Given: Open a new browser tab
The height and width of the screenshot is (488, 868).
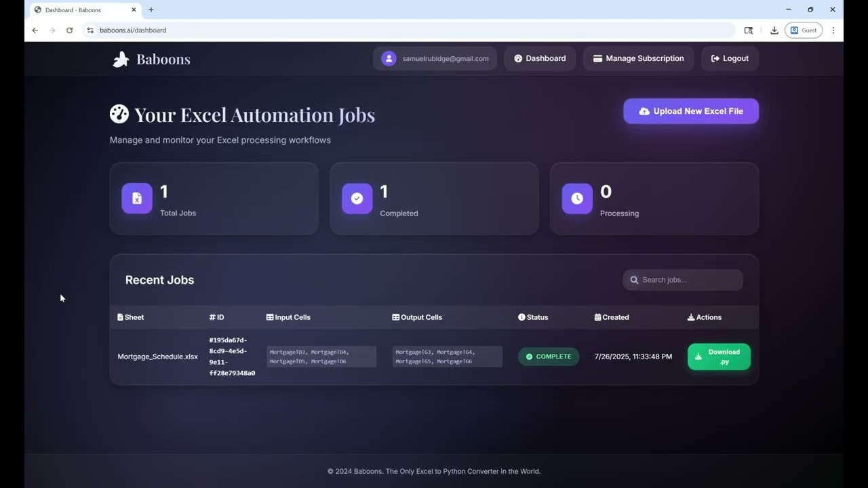Looking at the screenshot, I should [x=151, y=9].
